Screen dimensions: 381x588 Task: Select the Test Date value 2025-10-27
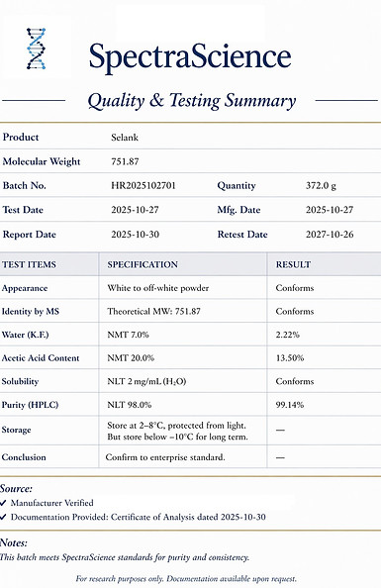pos(135,210)
